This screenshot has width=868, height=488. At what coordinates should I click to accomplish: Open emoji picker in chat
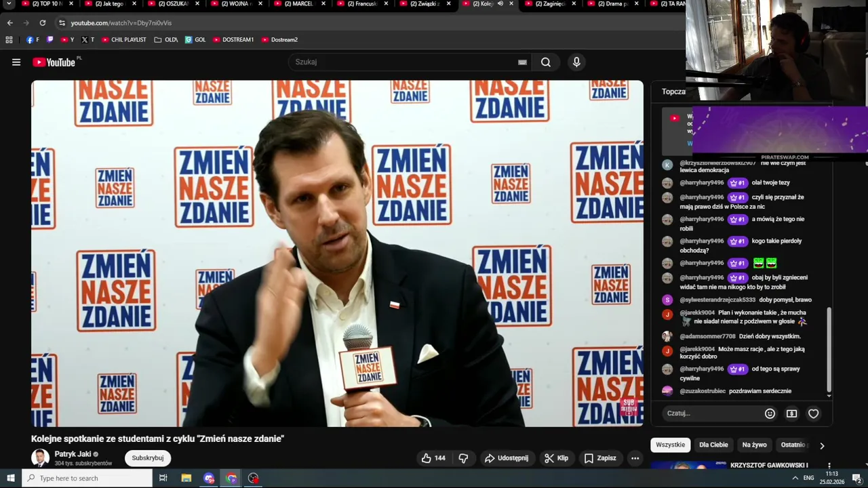[770, 413]
